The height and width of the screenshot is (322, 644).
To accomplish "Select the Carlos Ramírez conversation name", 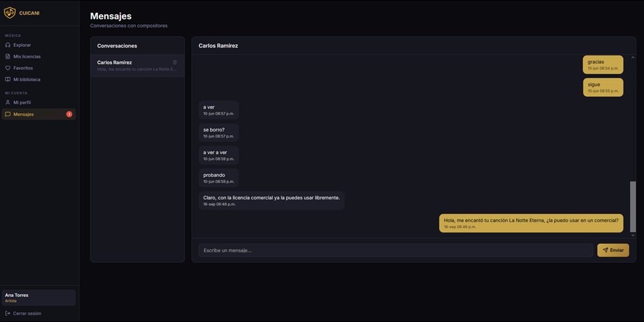I will coord(114,63).
